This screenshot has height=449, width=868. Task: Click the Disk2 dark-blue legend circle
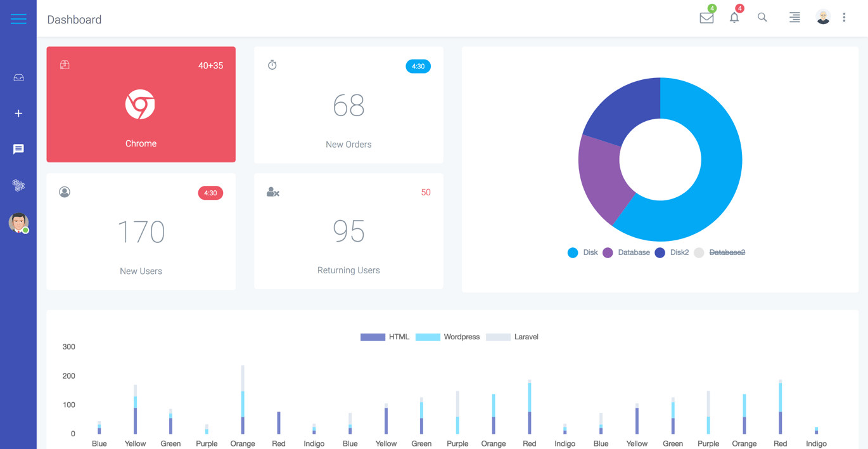660,252
